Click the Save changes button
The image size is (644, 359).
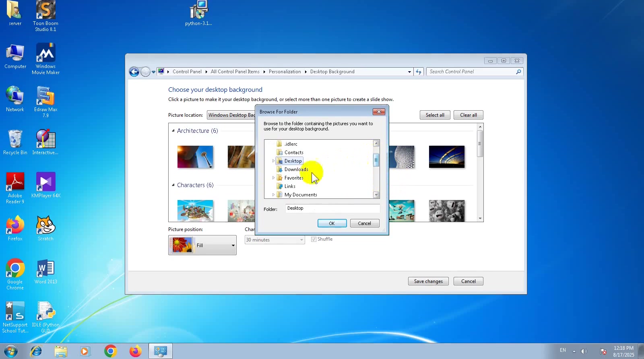[x=428, y=281]
